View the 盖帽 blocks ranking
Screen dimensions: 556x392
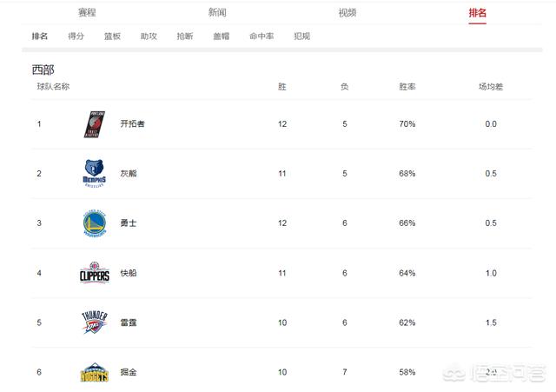pyautogui.click(x=222, y=37)
